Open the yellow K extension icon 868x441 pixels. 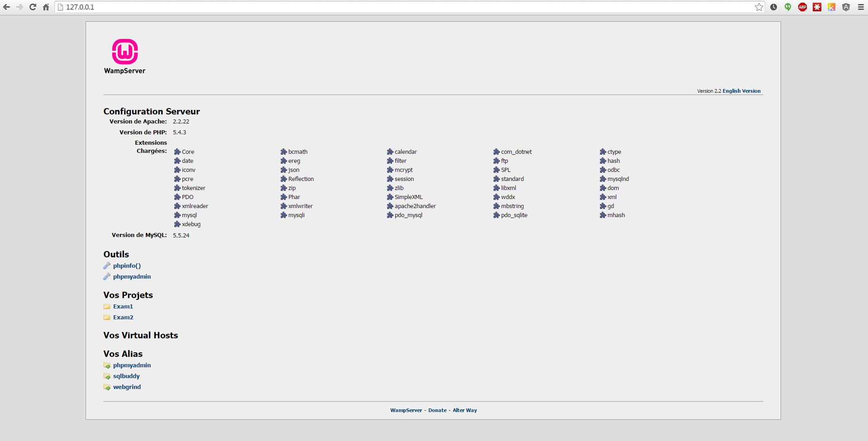(832, 7)
